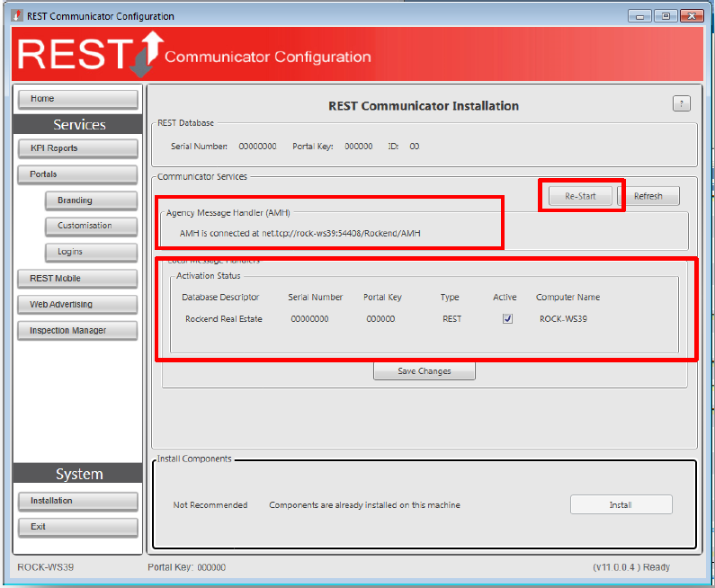Toggle the Active checkbox for Rockend Real Estate
The image size is (715, 588).
[507, 318]
